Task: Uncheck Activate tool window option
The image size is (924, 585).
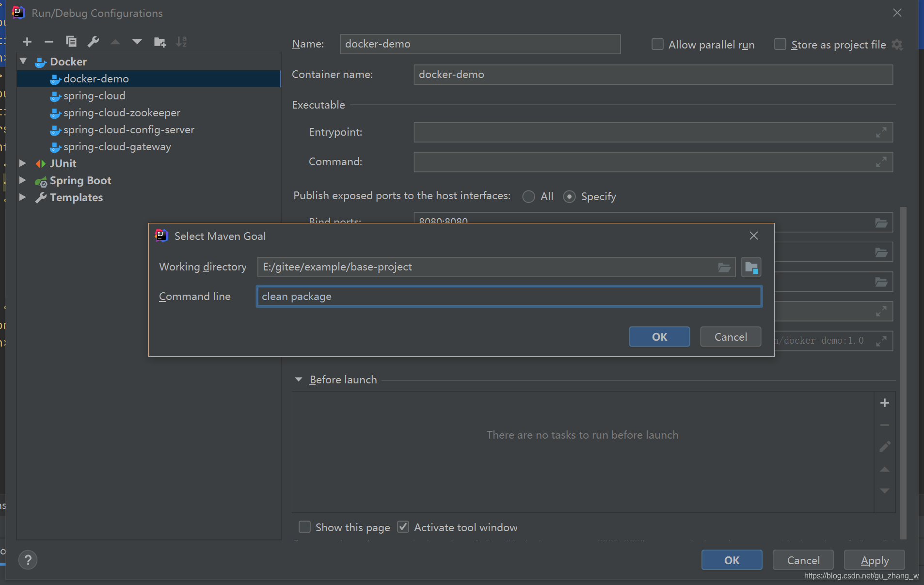Action: 403,527
